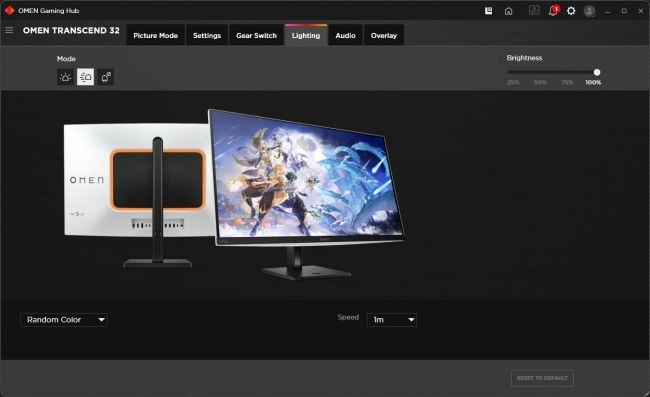
Task: Open the Overlay tab
Action: coord(384,35)
